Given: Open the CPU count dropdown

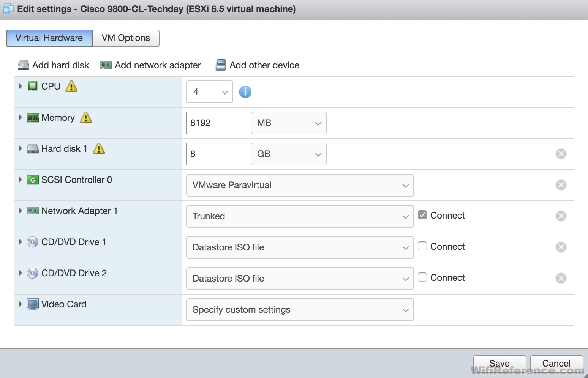Looking at the screenshot, I should click(x=210, y=92).
